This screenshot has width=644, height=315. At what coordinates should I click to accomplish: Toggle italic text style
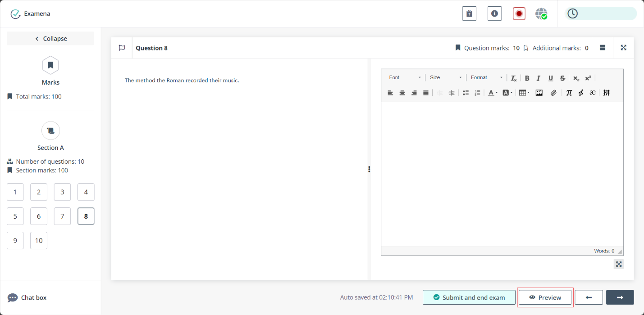click(x=538, y=78)
